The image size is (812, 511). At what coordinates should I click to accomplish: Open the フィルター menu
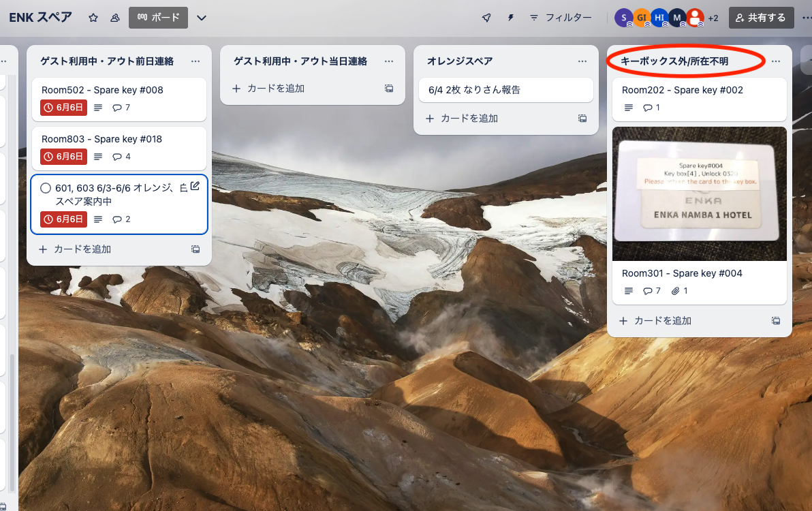coord(561,18)
